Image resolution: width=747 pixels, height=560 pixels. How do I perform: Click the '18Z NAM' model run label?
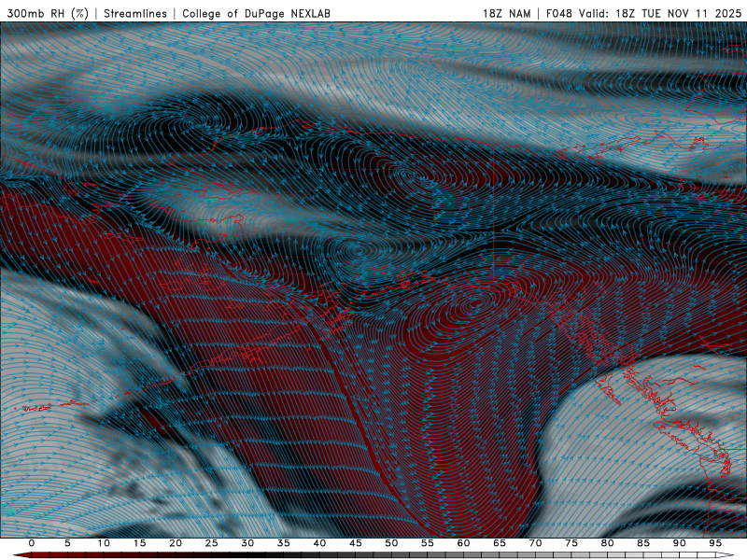click(x=506, y=13)
